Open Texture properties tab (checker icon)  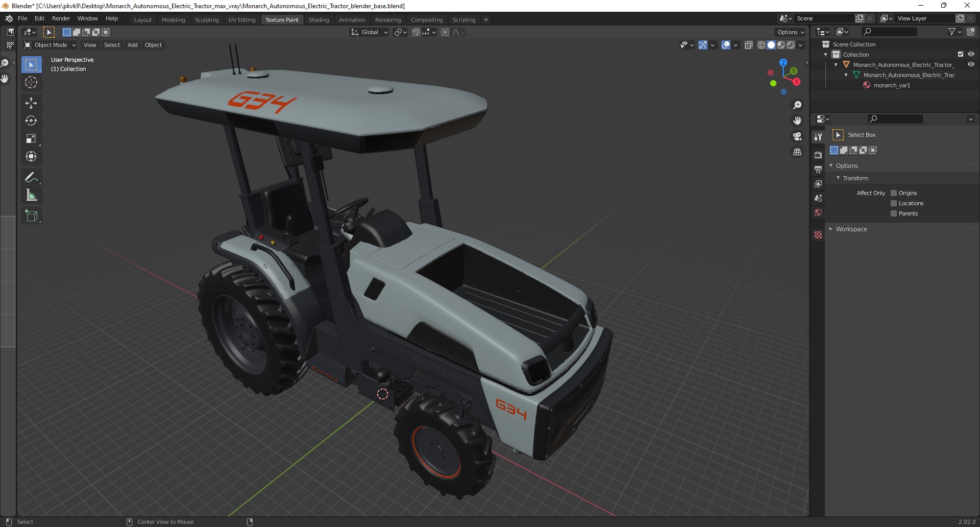click(818, 235)
